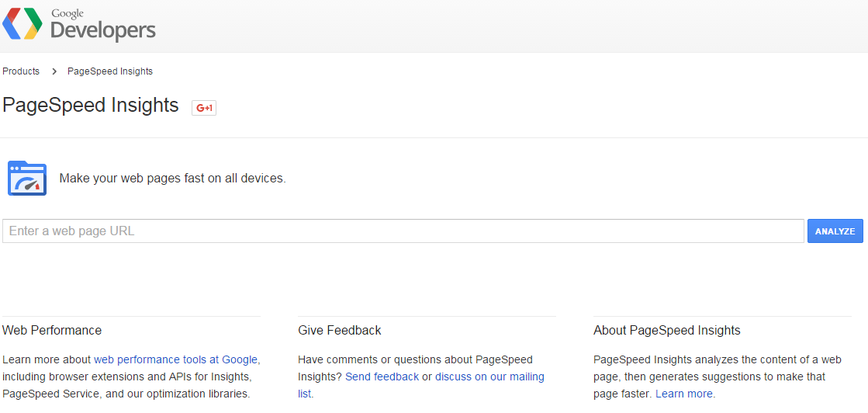Select the Web Performance section heading
The width and height of the screenshot is (868, 413).
tap(52, 331)
